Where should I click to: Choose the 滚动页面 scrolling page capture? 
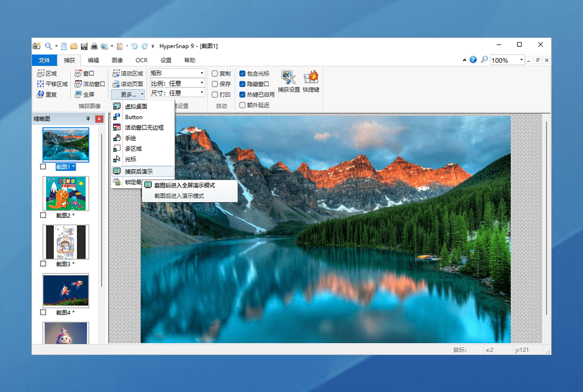127,84
